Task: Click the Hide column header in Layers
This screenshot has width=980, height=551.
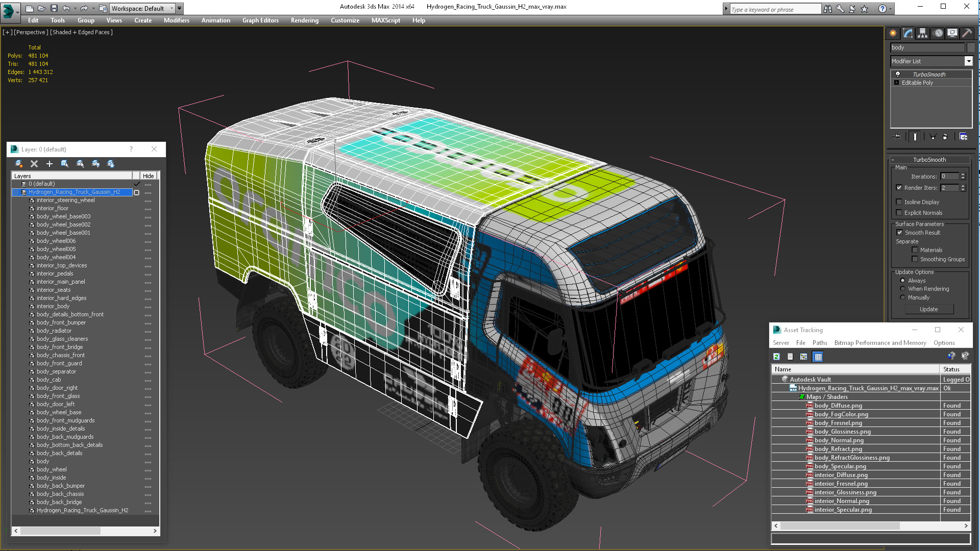Action: (x=149, y=176)
